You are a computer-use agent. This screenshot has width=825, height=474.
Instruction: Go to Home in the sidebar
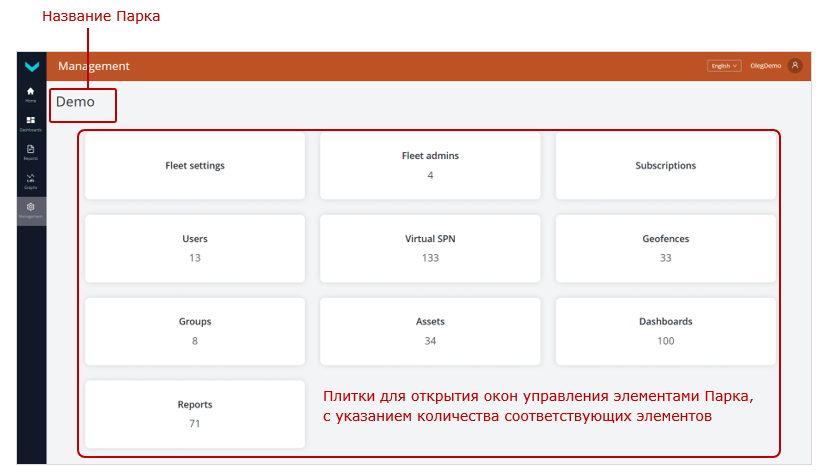click(x=31, y=95)
